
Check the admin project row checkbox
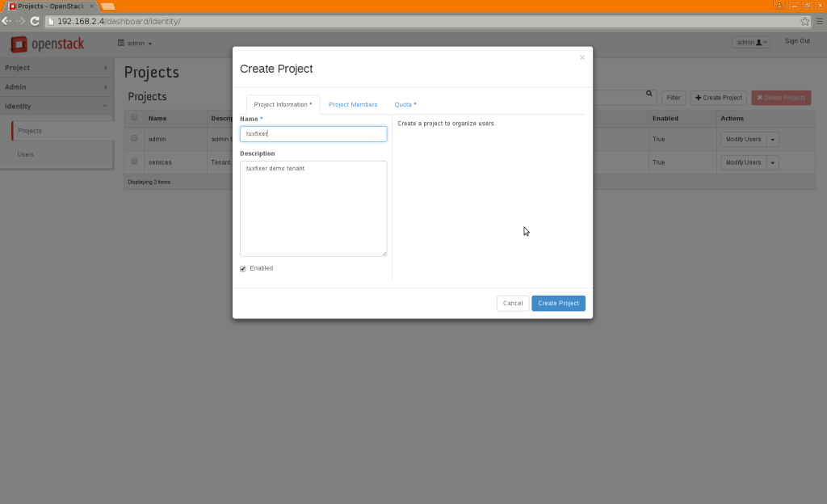coord(133,138)
